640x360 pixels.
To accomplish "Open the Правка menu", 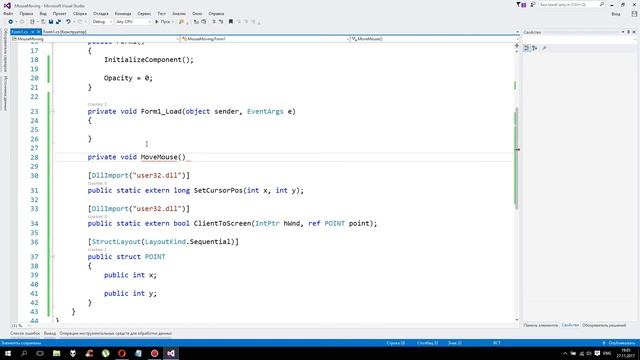I will click(26, 13).
